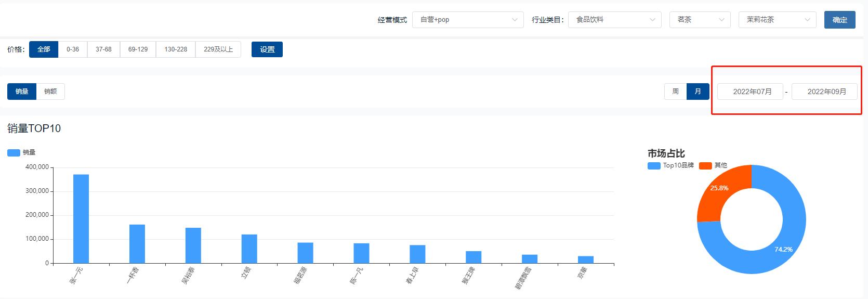The width and height of the screenshot is (868, 299).
Task: Click the 价格 label text
Action: pos(15,49)
